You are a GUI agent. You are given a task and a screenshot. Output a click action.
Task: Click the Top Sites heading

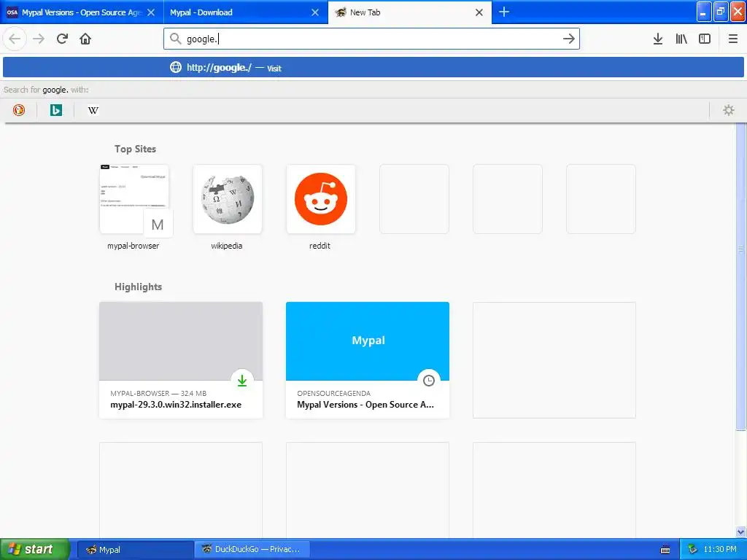tap(135, 149)
